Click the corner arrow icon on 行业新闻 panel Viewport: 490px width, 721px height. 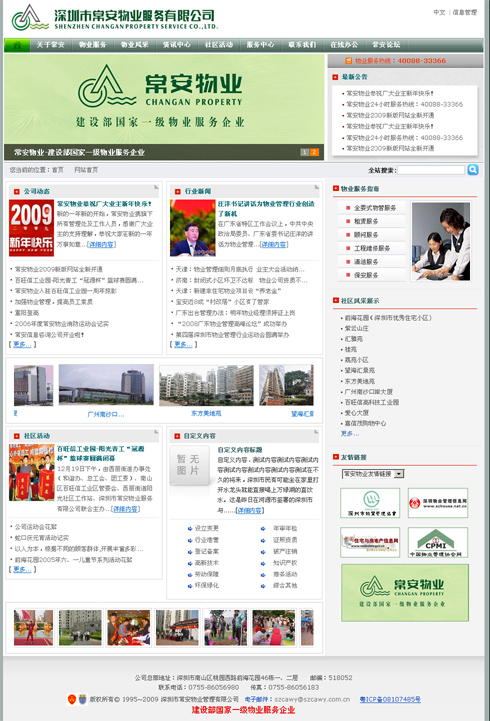(x=317, y=187)
